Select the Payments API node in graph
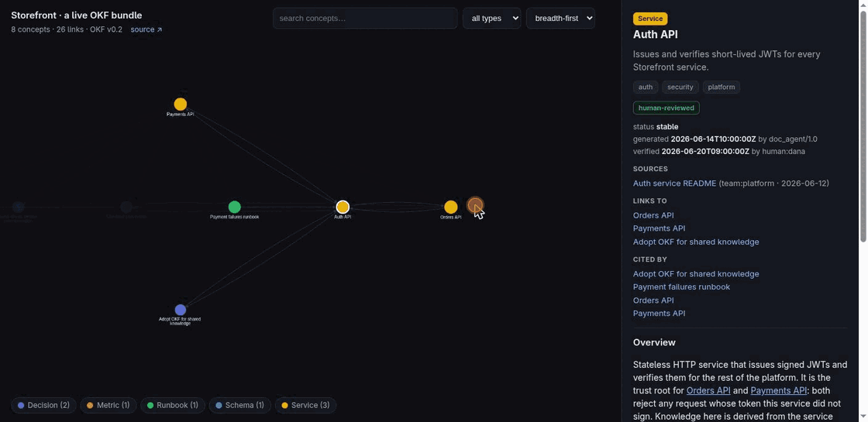The height and width of the screenshot is (422, 868). tap(181, 104)
